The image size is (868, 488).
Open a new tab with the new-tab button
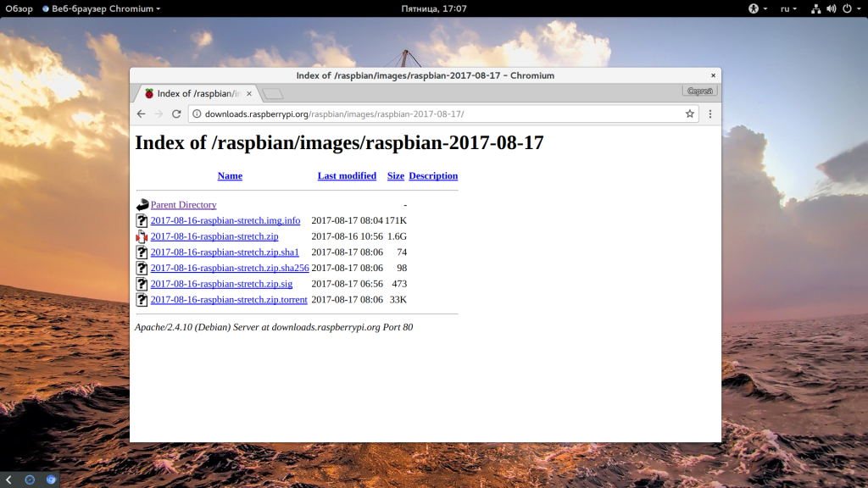(272, 94)
